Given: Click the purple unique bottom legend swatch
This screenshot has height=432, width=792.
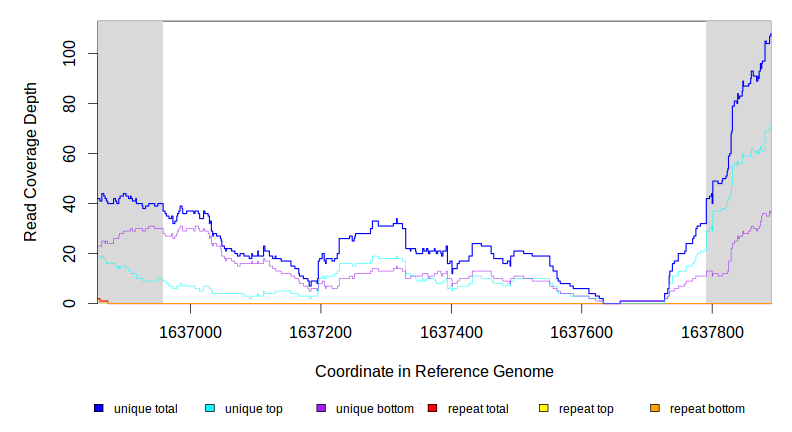Looking at the screenshot, I should pyautogui.click(x=321, y=409).
